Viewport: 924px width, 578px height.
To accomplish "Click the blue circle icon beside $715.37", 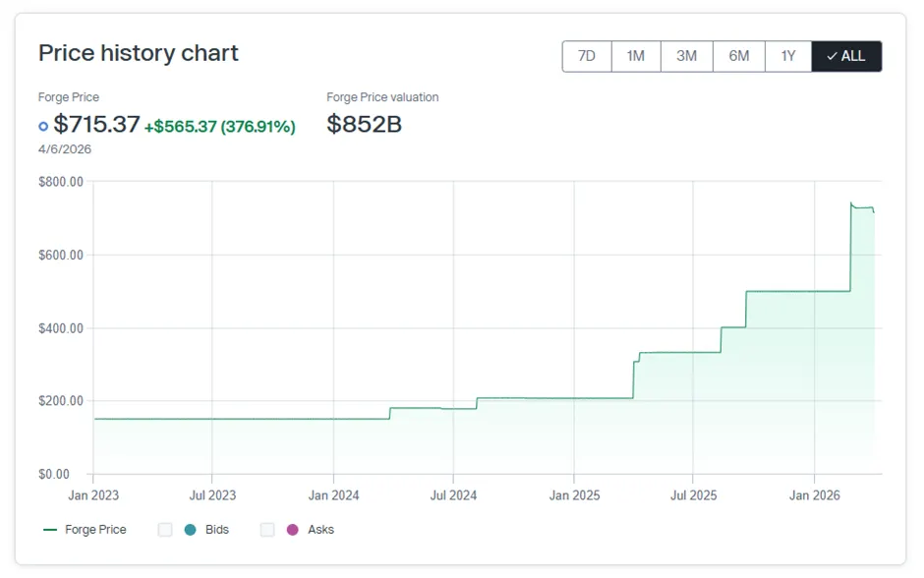I will click(x=43, y=126).
